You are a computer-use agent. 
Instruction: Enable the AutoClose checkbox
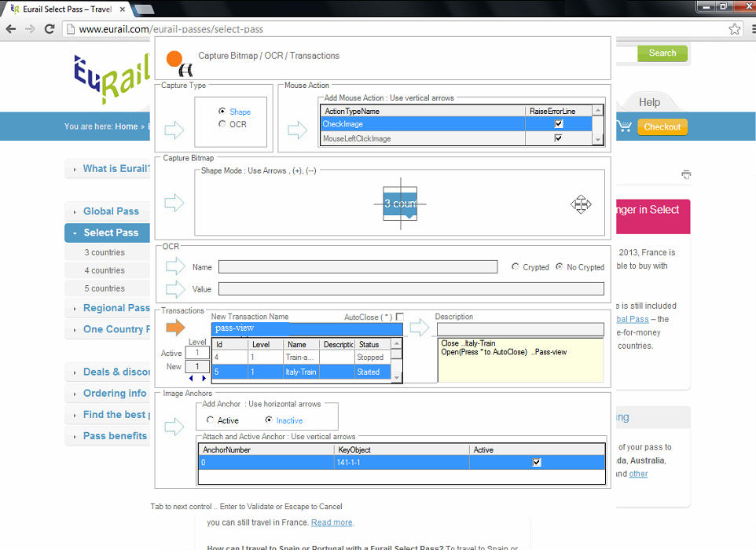coord(400,317)
